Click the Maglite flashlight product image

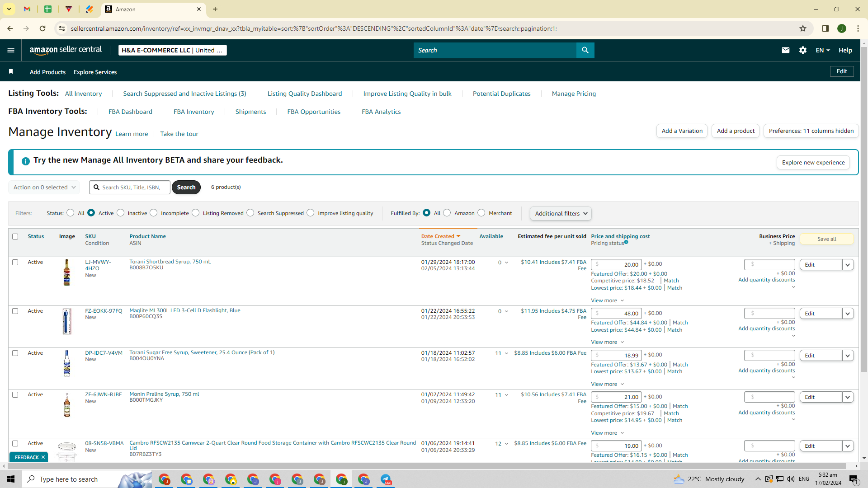coord(67,321)
